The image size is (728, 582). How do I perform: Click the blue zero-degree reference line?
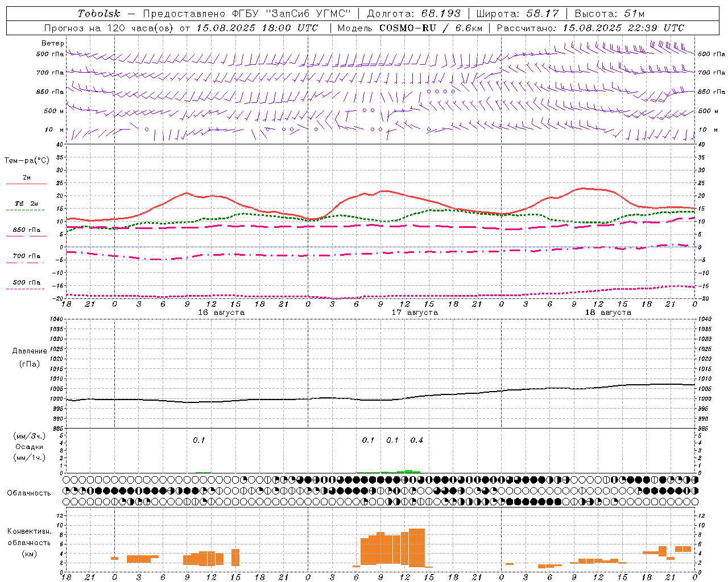pyautogui.click(x=380, y=247)
